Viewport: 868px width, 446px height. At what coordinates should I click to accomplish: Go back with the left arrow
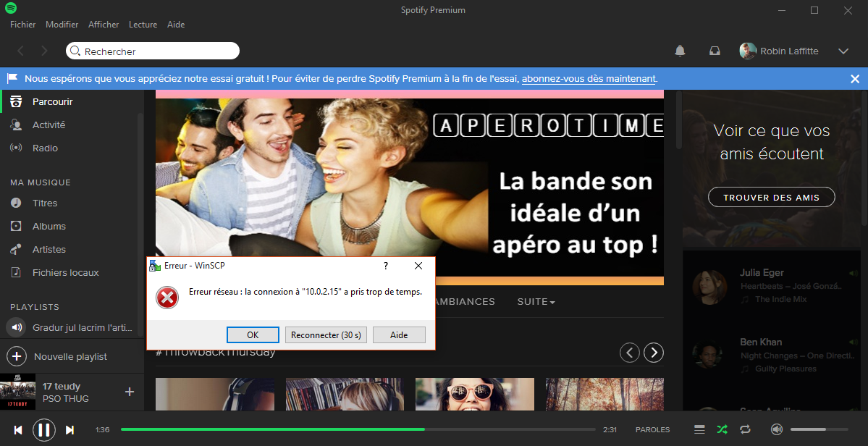tap(20, 51)
